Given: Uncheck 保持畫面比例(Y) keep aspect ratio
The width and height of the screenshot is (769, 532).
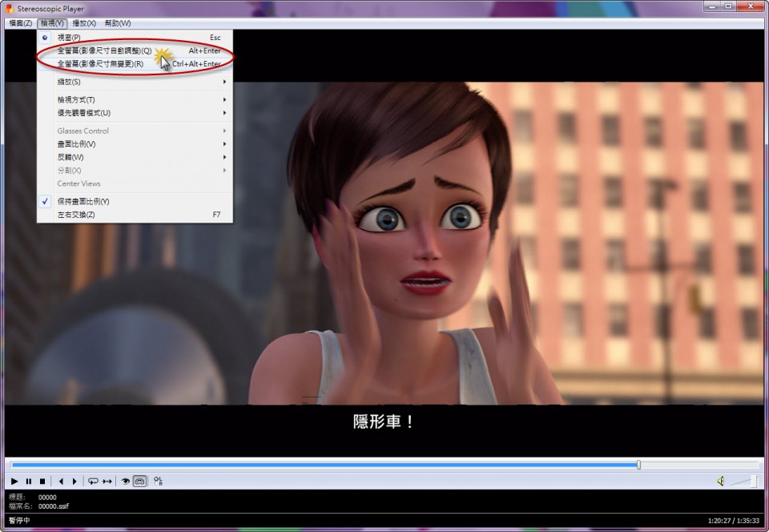Looking at the screenshot, I should click(83, 202).
